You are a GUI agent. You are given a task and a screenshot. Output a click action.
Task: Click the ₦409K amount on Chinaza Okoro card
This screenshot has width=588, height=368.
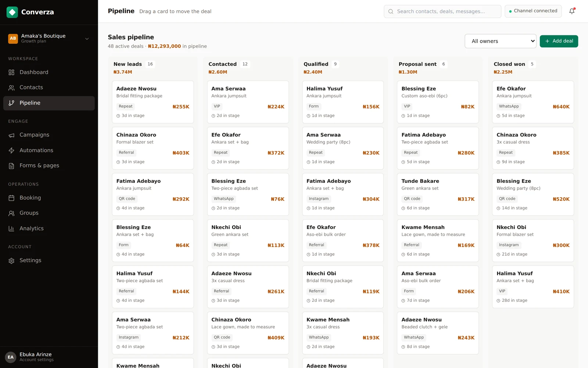pos(276,338)
